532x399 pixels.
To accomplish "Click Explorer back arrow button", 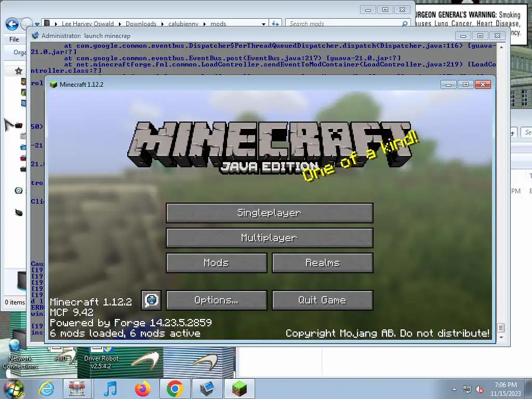I will [12, 24].
